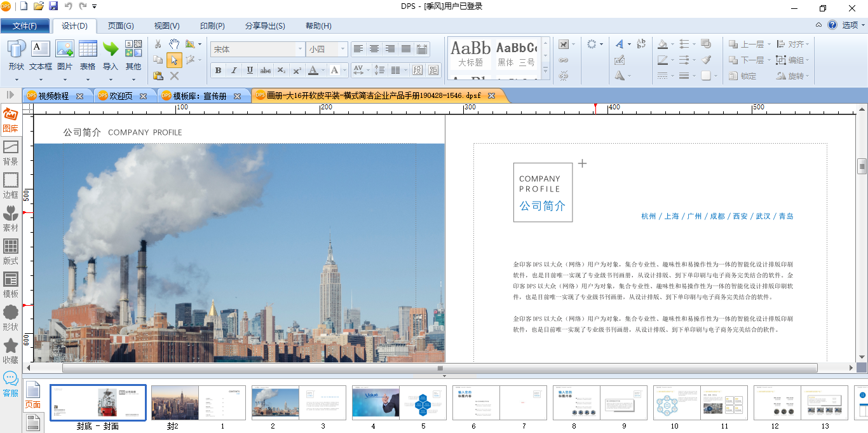Click the 锁定 lock button

[x=742, y=76]
